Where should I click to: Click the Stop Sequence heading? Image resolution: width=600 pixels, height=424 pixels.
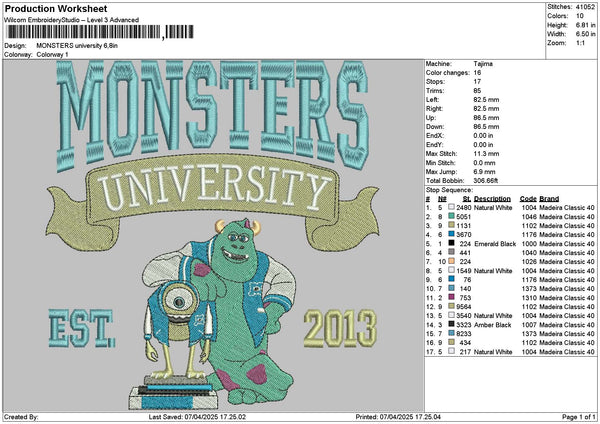(450, 190)
